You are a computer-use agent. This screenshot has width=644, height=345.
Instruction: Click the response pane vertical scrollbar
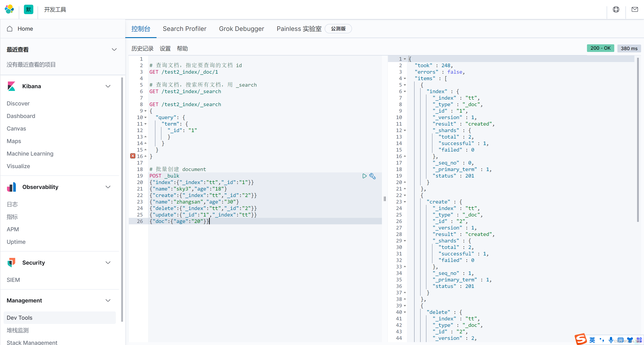pyautogui.click(x=638, y=139)
